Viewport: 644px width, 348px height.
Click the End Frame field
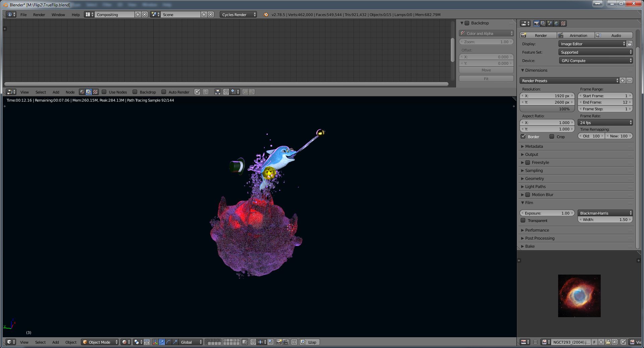(605, 102)
